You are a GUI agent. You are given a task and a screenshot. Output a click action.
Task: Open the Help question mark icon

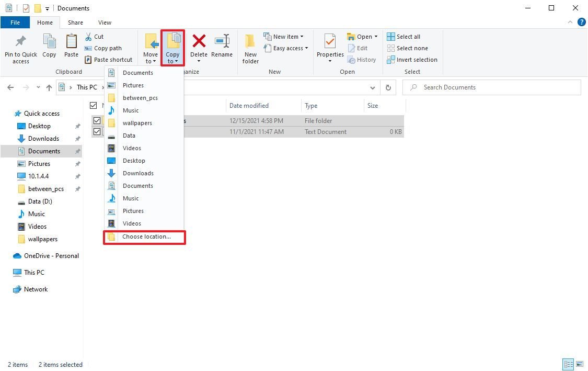point(582,22)
